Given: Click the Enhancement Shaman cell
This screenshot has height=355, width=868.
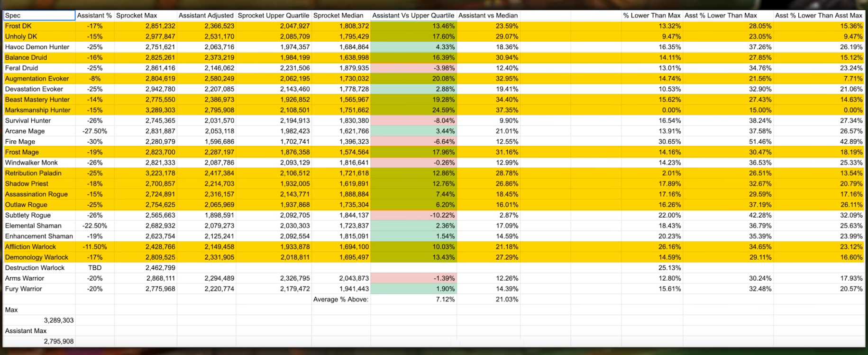Looking at the screenshot, I should 39,236.
